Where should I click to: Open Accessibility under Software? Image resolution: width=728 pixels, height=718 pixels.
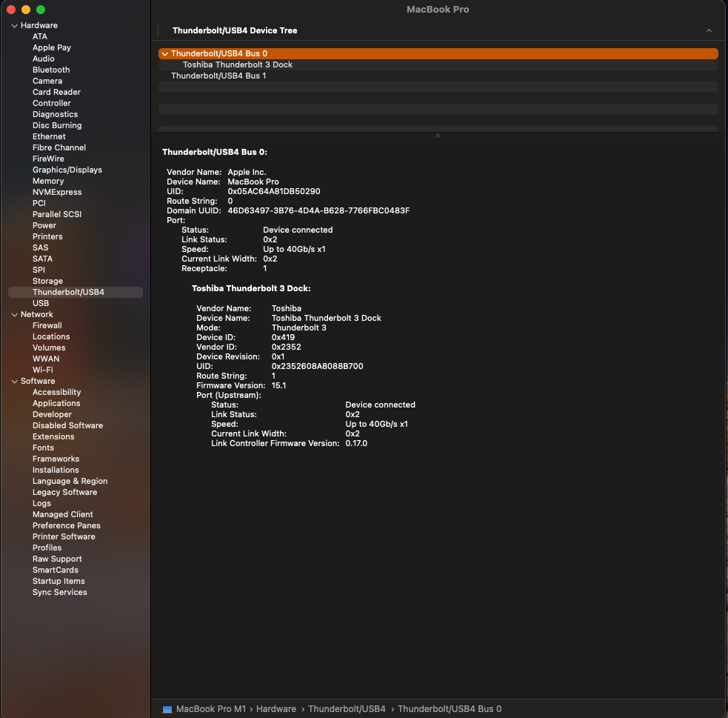[x=56, y=393]
